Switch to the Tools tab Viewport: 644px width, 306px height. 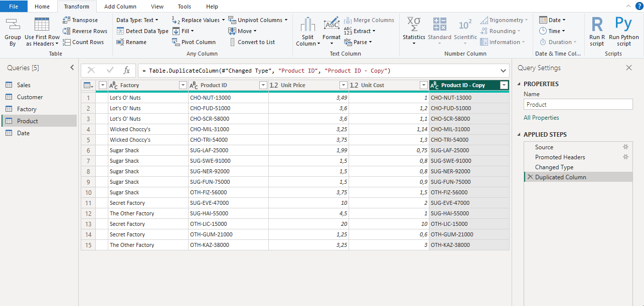click(x=184, y=7)
